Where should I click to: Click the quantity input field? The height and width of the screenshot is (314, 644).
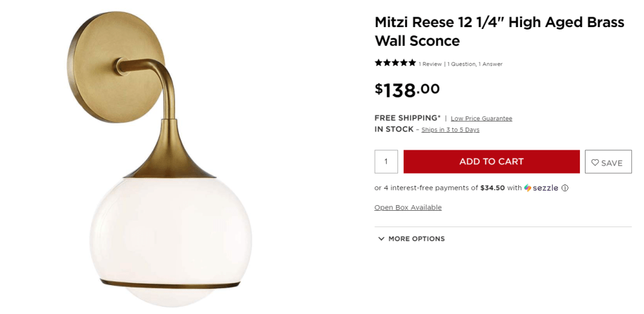pyautogui.click(x=386, y=162)
